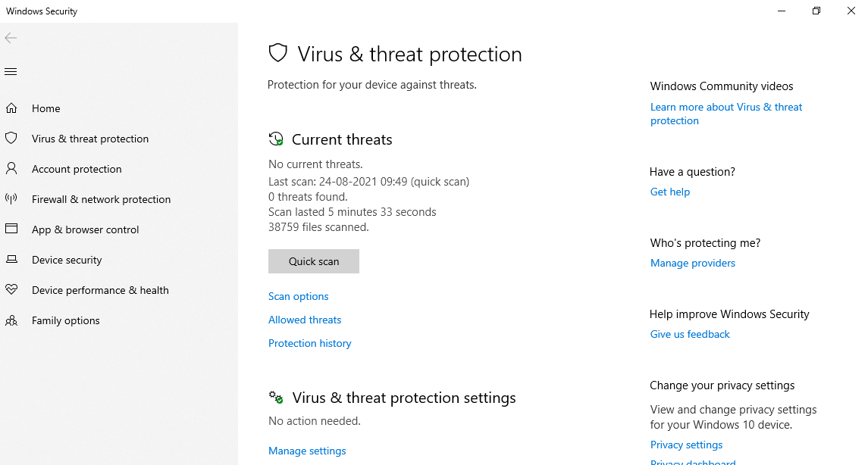868x465 pixels.
Task: Expand the hamburger navigation menu
Action: click(x=11, y=71)
